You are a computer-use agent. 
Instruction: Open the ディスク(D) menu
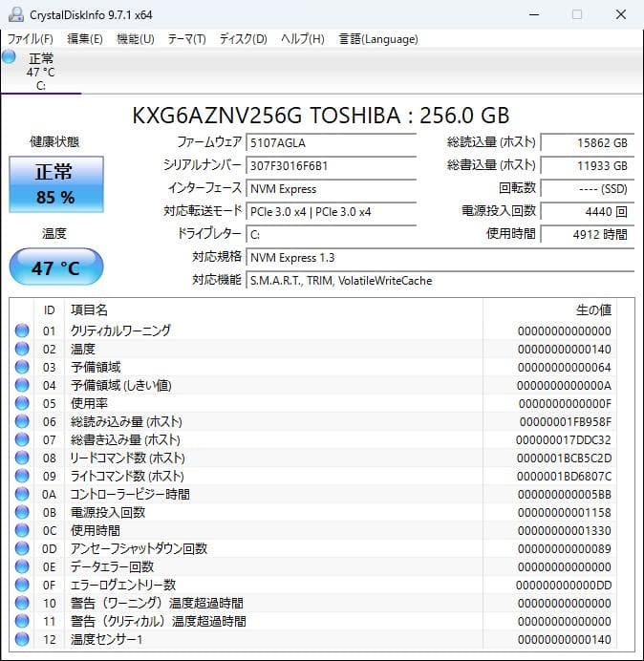(x=244, y=39)
